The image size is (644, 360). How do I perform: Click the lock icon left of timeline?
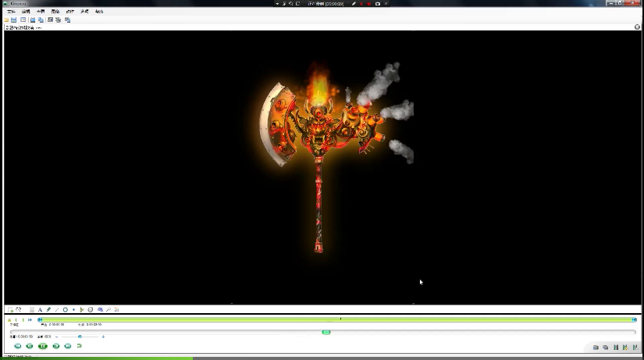[x=9, y=319]
